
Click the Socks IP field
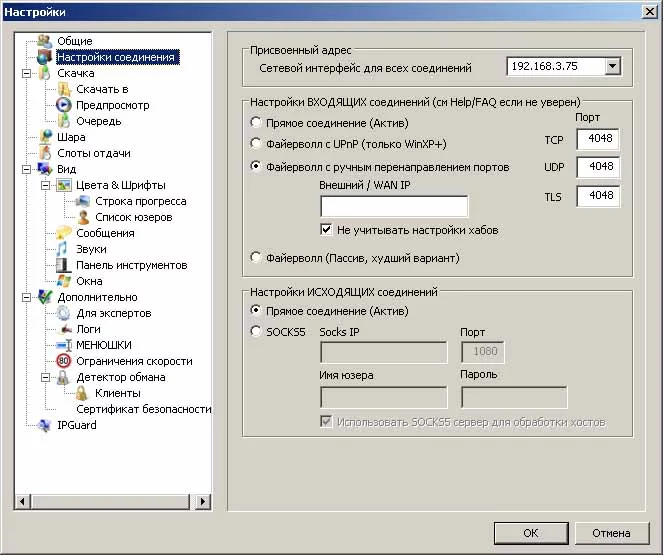(x=384, y=352)
